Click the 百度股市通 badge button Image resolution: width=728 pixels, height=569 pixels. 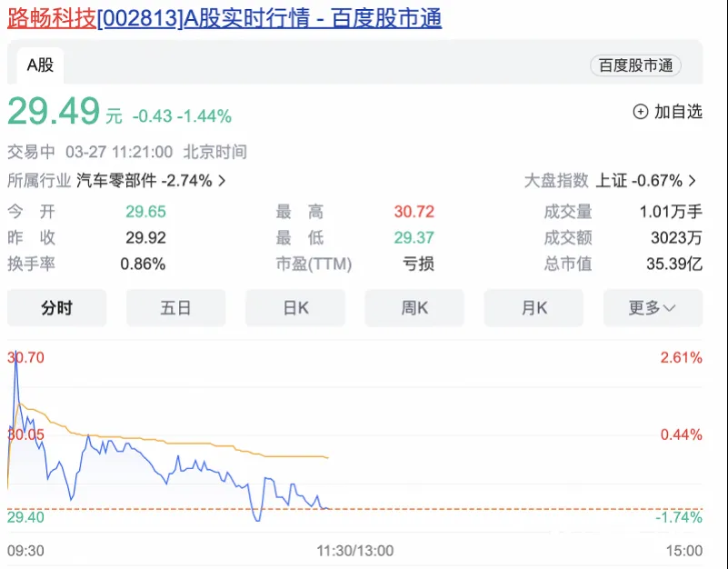coord(635,65)
